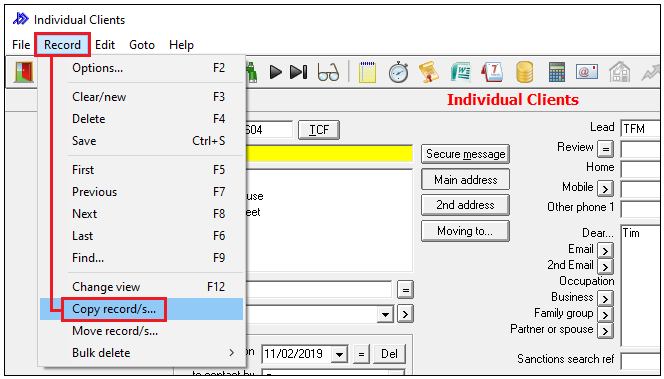Open the File menu

click(x=21, y=45)
